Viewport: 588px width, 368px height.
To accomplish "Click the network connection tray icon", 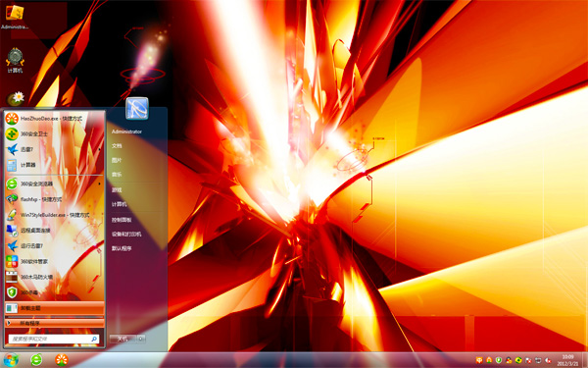I will pyautogui.click(x=538, y=360).
